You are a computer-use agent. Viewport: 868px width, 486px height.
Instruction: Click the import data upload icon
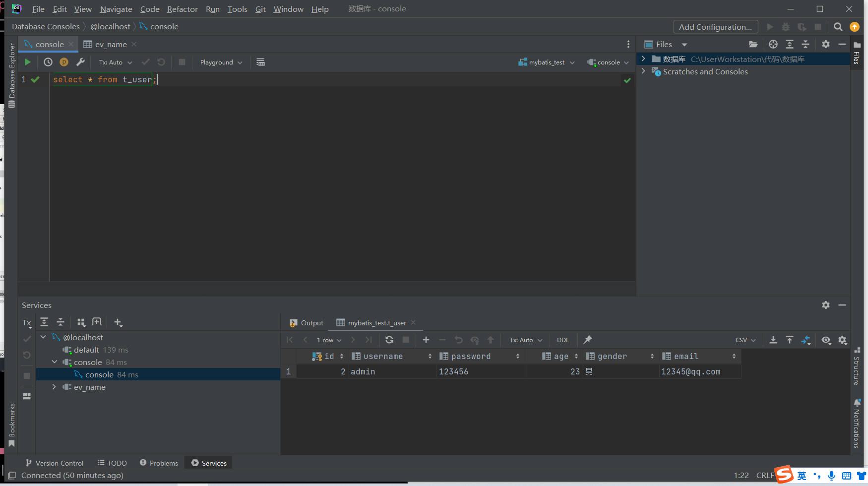click(790, 340)
